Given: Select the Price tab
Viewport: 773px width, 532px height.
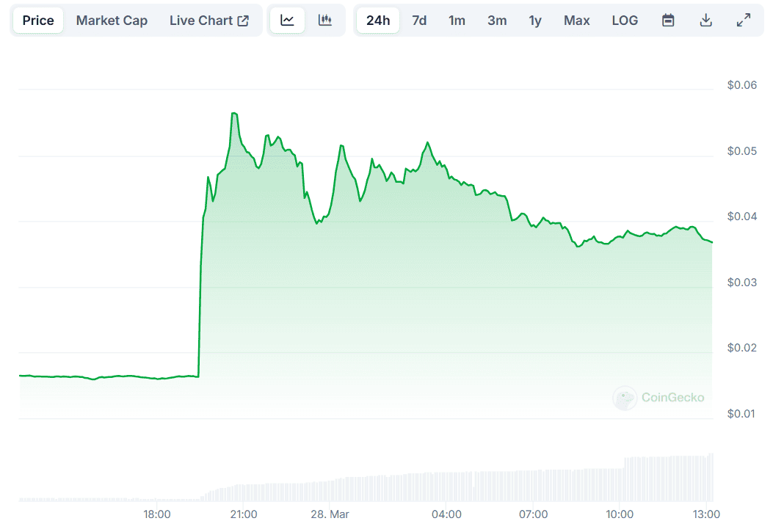Looking at the screenshot, I should tap(38, 21).
